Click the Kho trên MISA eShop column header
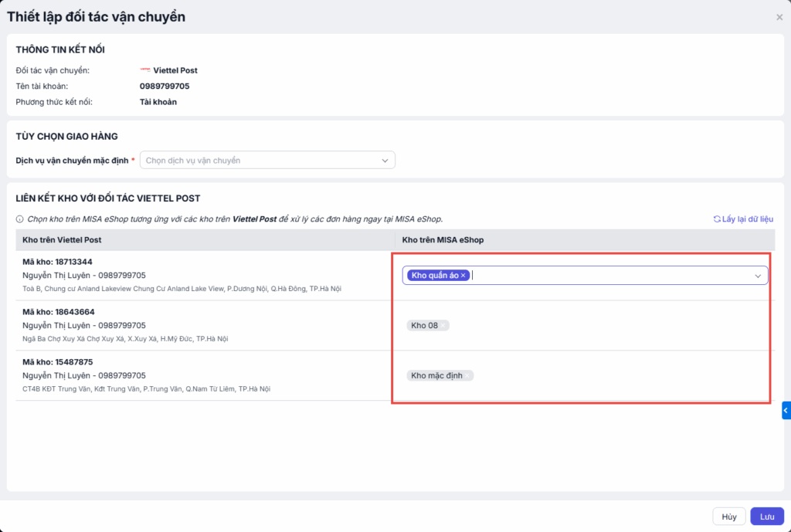791x532 pixels. point(443,240)
